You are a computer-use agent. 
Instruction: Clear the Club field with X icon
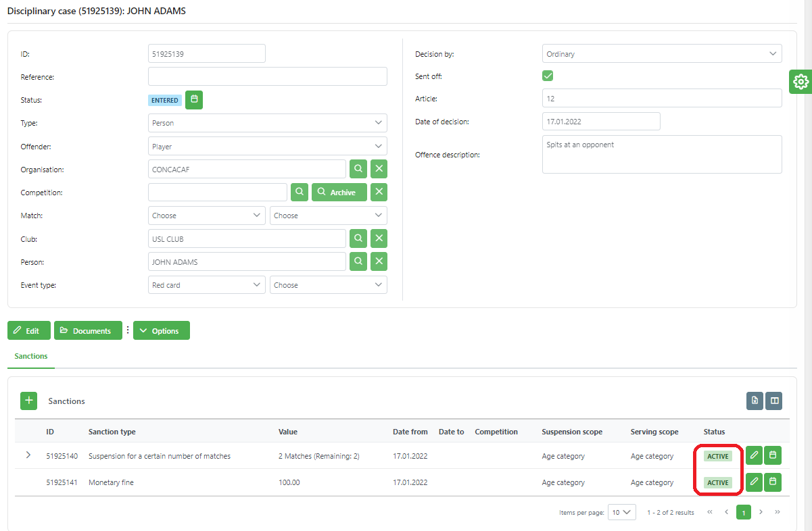379,238
